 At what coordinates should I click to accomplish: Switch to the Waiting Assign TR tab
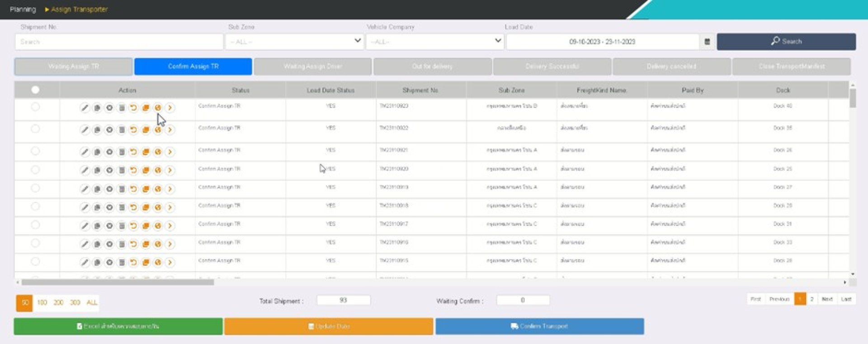74,66
